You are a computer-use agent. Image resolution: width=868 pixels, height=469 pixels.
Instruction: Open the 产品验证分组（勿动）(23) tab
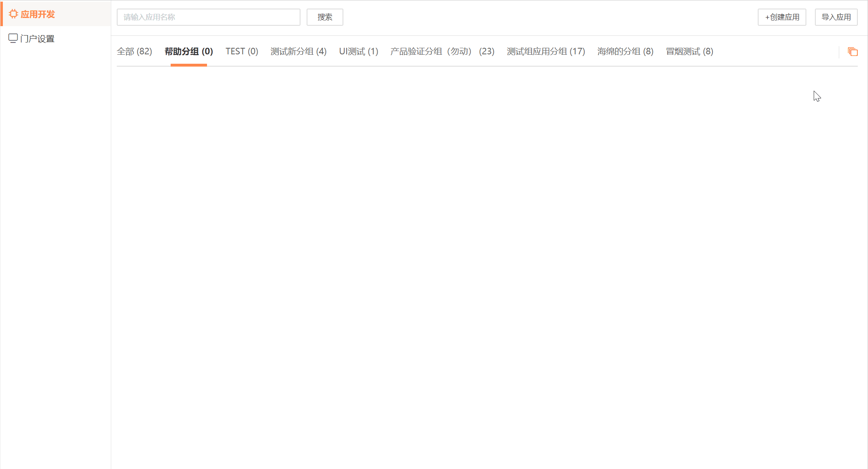click(x=442, y=51)
